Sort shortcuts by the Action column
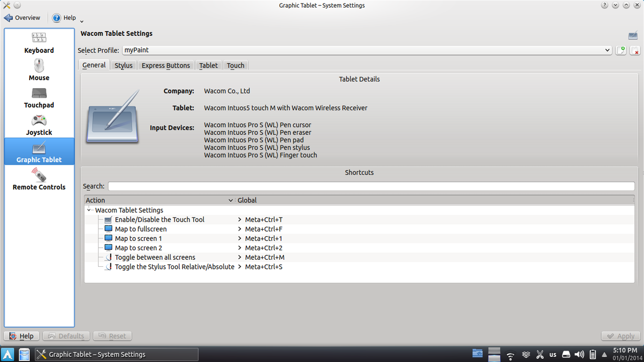The width and height of the screenshot is (644, 362). (159, 200)
